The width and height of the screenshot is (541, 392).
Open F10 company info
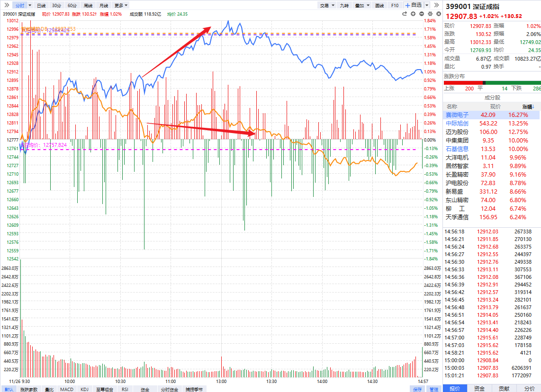coord(395,6)
